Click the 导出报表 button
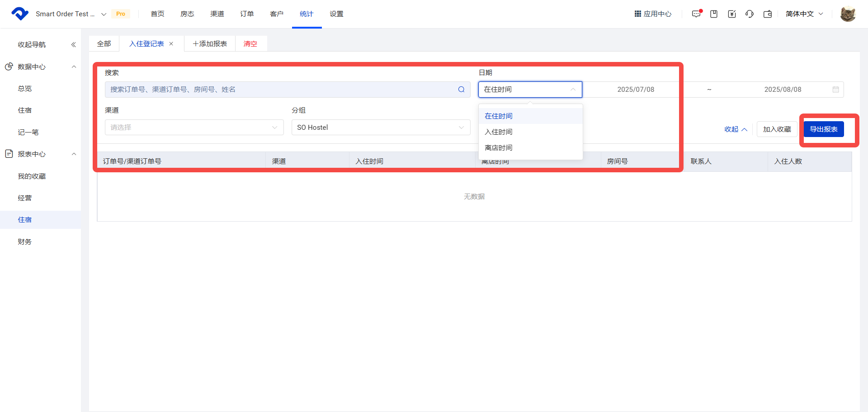This screenshot has height=412, width=868. point(823,129)
